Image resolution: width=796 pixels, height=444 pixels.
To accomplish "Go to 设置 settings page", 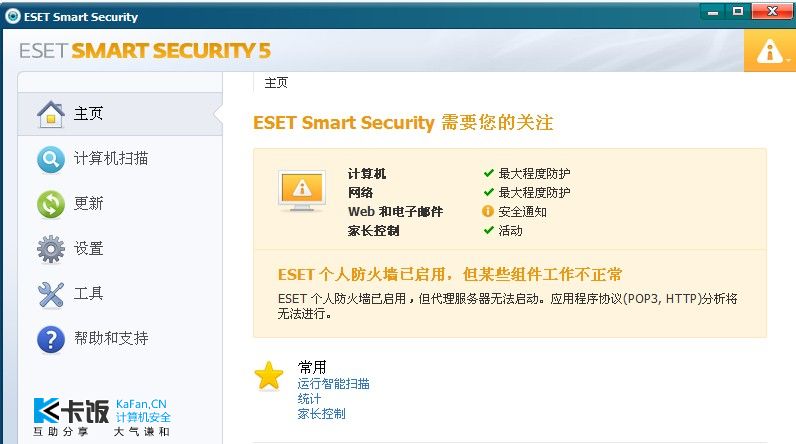I will point(88,249).
